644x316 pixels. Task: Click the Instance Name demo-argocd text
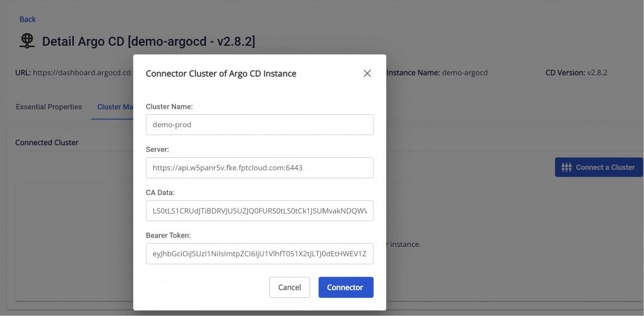(437, 73)
